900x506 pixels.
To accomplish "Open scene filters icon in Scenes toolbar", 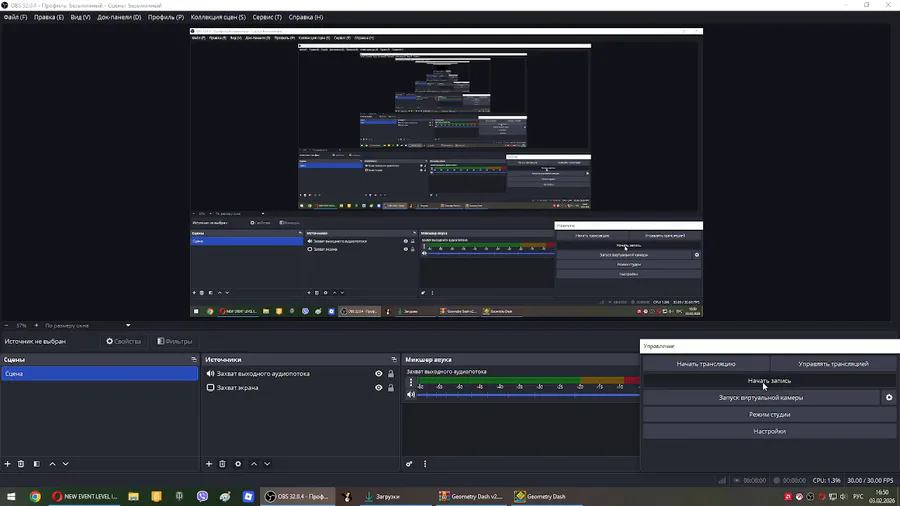I will 37,464.
